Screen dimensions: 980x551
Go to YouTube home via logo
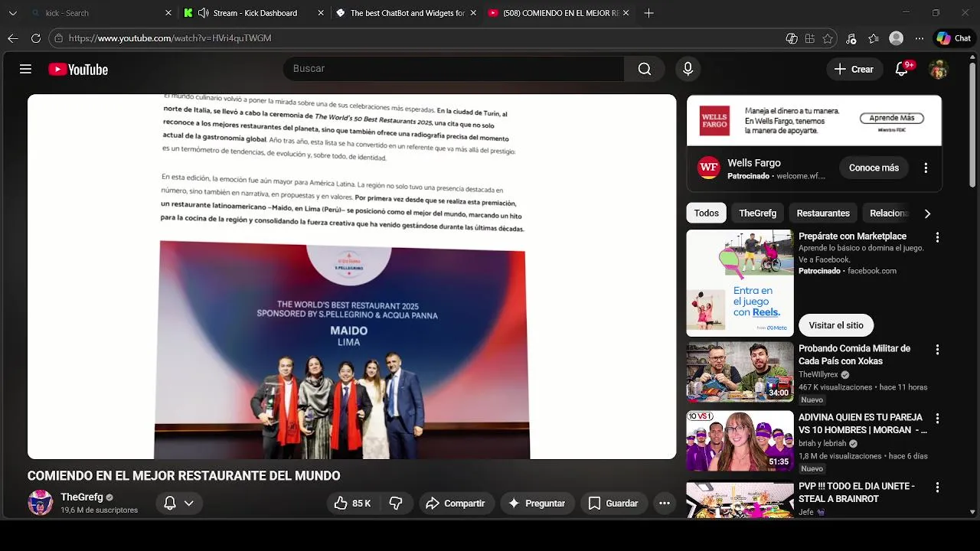point(78,70)
